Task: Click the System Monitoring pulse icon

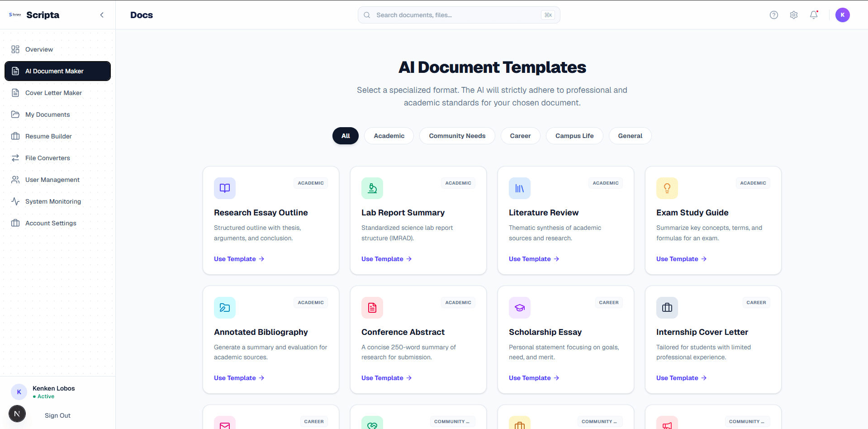Action: pos(15,201)
